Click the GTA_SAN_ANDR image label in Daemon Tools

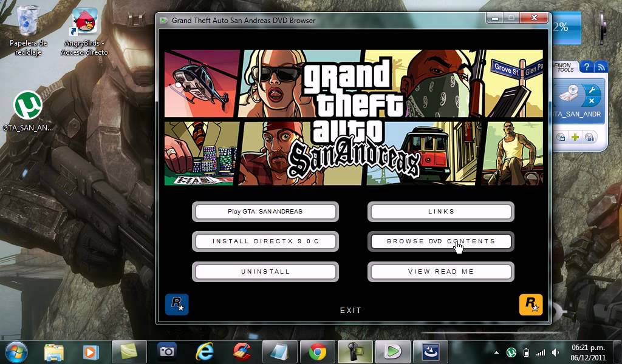pos(577,114)
